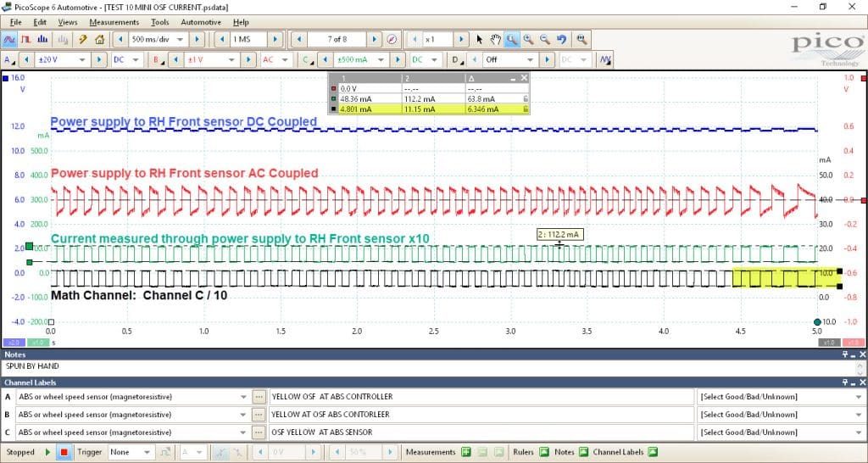Image resolution: width=868 pixels, height=463 pixels.
Task: Click the 'YELLOW OSF AT ABS CONTROLLER' description field
Action: (481, 397)
